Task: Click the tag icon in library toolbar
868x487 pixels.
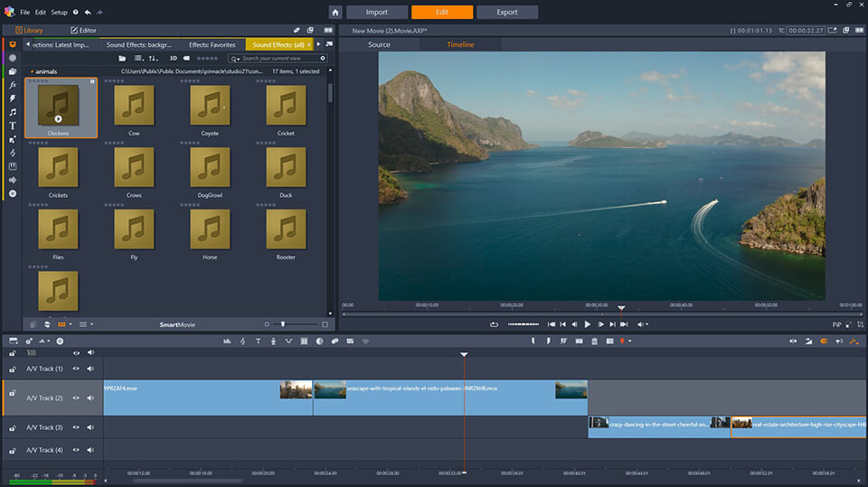Action: [186, 58]
